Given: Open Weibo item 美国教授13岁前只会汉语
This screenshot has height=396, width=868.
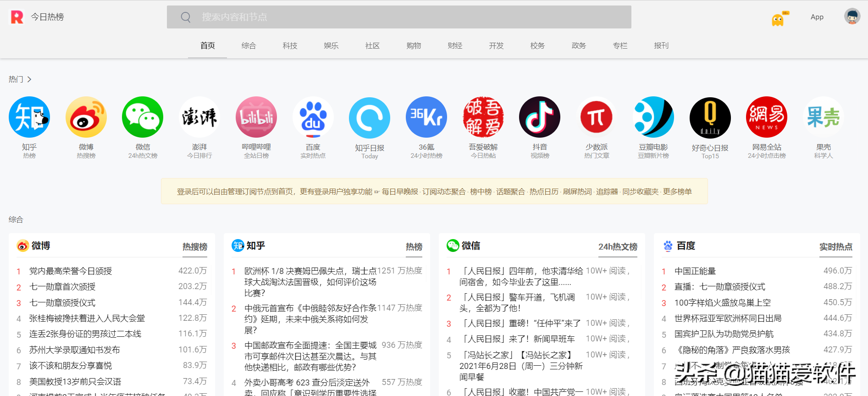Looking at the screenshot, I should click(x=75, y=382).
